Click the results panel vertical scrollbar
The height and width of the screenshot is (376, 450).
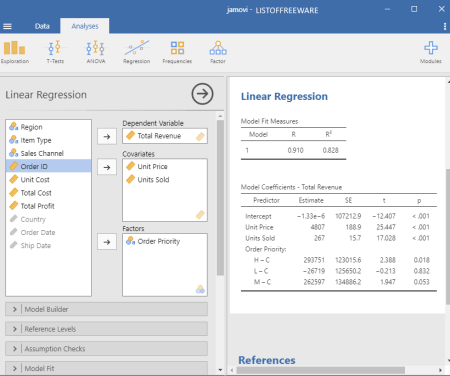coord(448,237)
